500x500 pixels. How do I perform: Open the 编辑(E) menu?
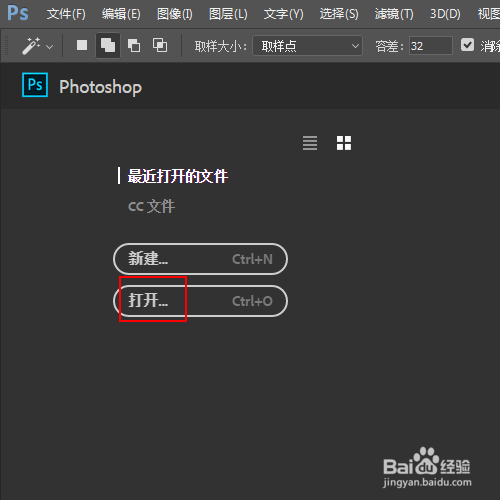pos(121,14)
